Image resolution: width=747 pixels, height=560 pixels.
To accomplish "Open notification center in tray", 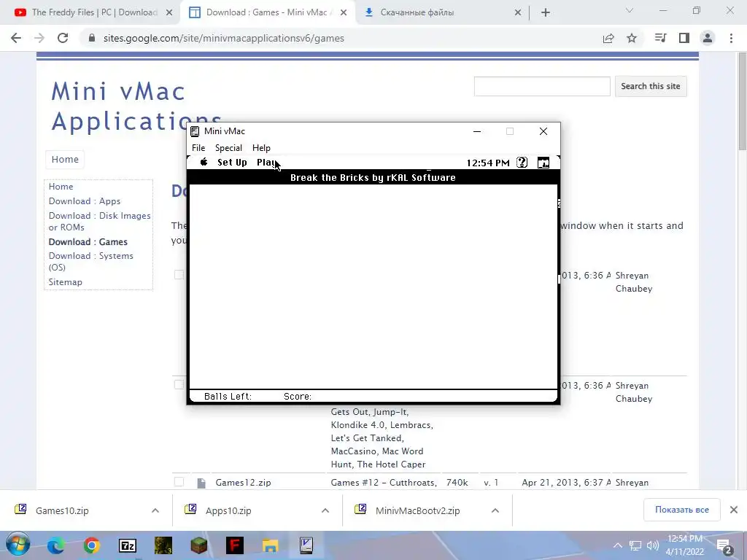I will (x=724, y=546).
